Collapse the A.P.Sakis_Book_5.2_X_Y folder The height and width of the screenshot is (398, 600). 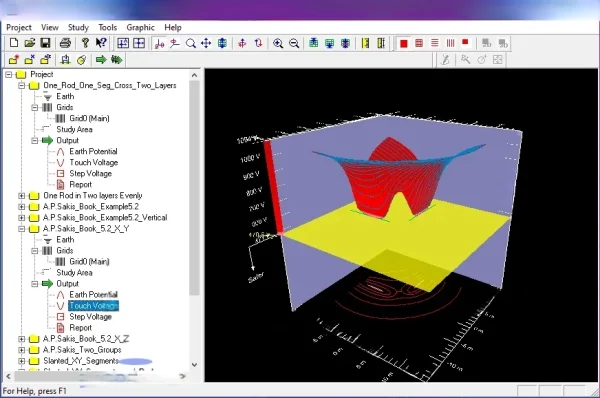[22, 229]
